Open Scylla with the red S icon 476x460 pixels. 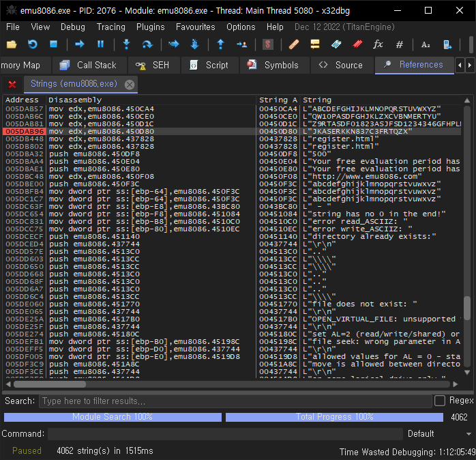pyautogui.click(x=268, y=44)
